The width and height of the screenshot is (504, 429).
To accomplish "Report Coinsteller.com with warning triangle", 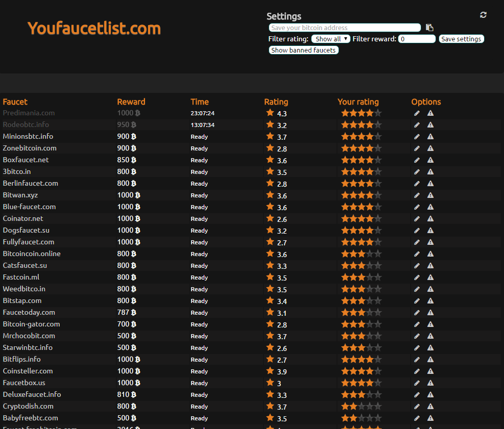I will pos(430,371).
